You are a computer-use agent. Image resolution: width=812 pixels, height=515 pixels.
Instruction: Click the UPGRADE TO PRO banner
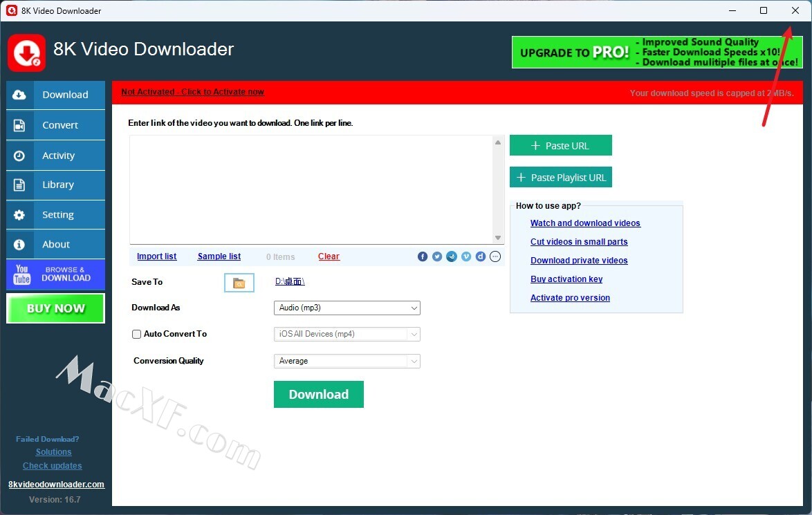pos(657,53)
